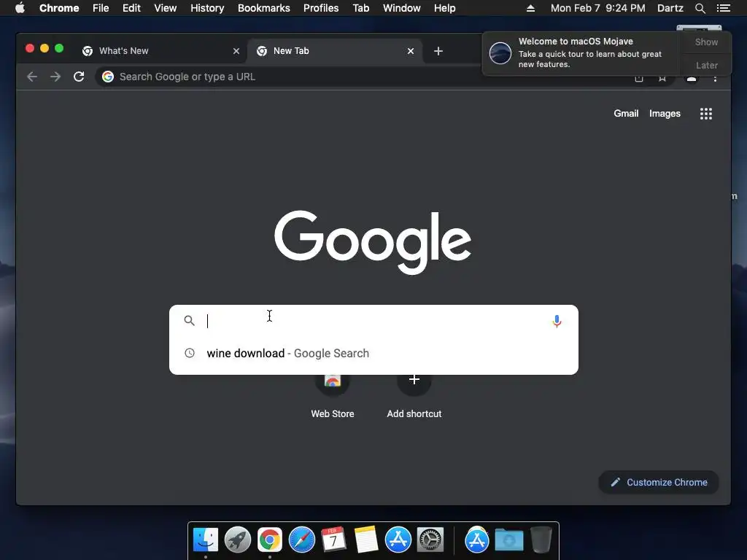Click the Dartz user name in menu bar
Screen dimensions: 747x560
coord(670,8)
